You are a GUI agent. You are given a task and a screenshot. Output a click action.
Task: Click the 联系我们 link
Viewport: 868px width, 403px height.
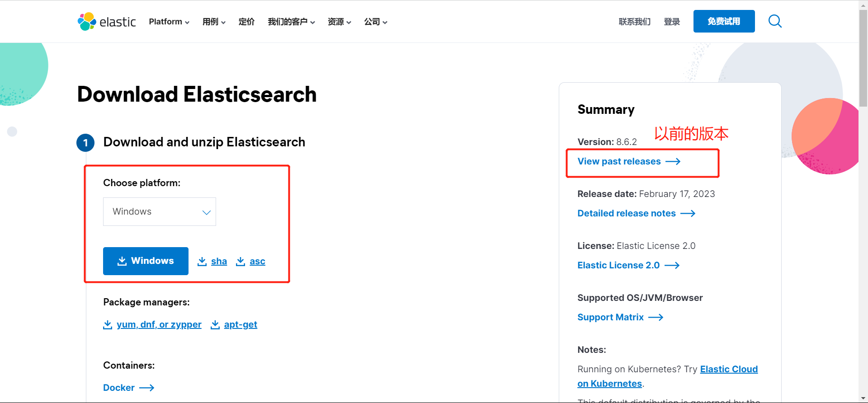click(634, 22)
